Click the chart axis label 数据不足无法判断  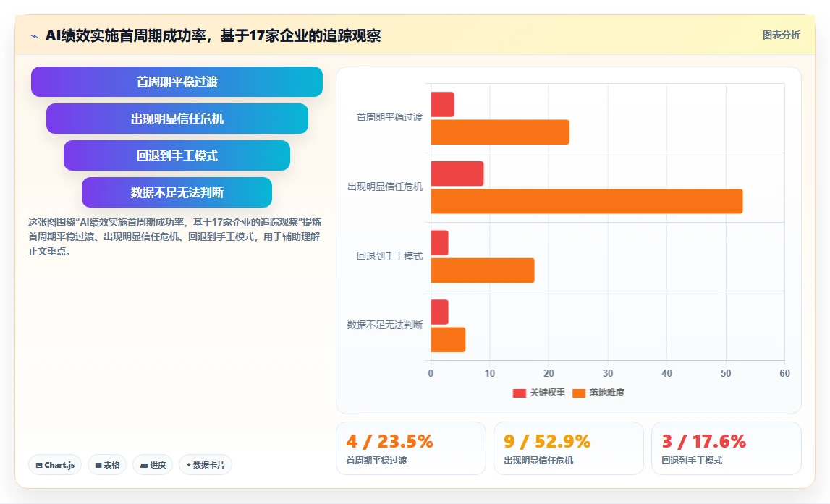(385, 325)
